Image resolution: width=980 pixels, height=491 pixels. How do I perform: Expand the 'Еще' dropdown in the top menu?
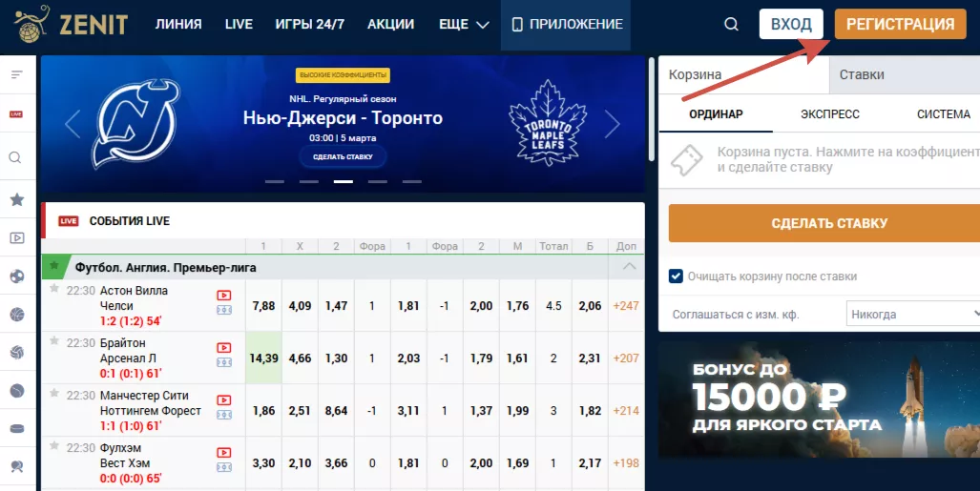[464, 25]
